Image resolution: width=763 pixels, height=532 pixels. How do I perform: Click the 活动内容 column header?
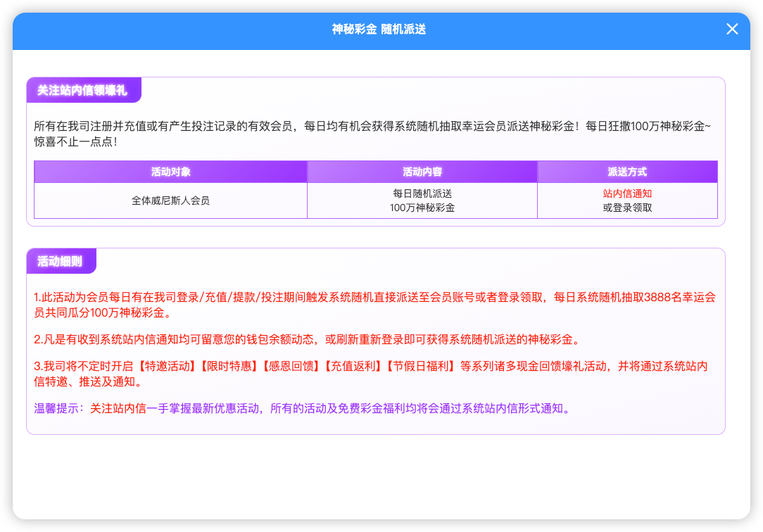(x=422, y=172)
